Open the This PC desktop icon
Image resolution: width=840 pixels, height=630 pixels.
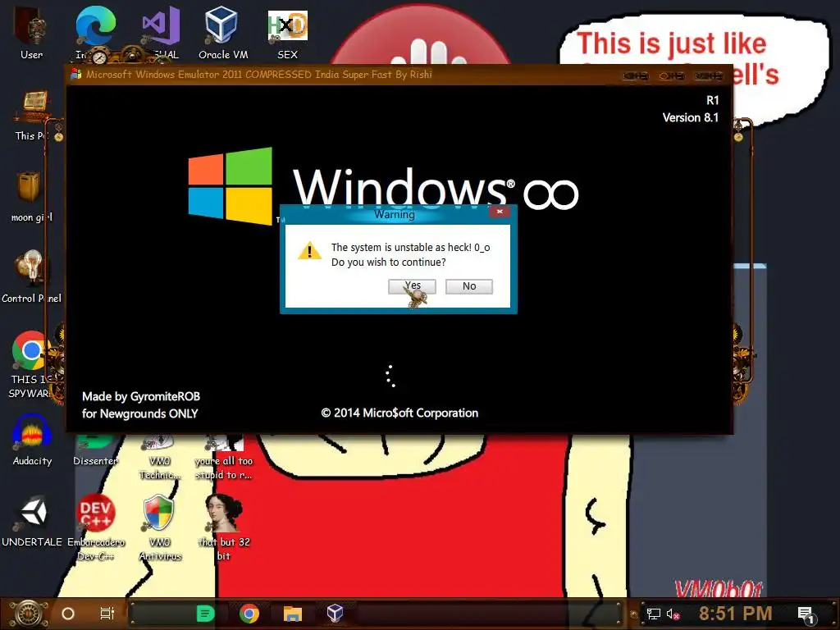click(x=31, y=115)
